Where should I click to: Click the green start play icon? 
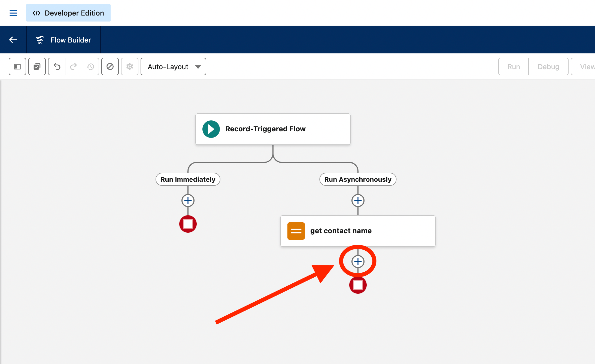pyautogui.click(x=211, y=129)
